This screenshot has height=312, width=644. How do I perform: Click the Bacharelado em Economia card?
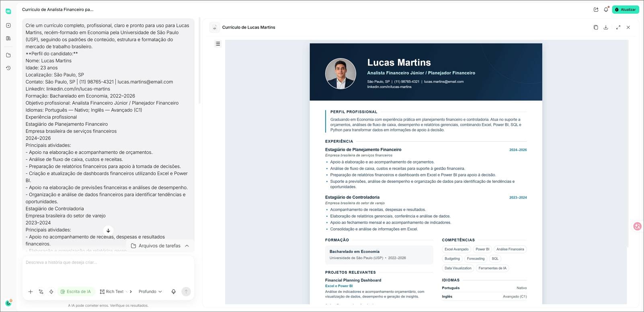pyautogui.click(x=379, y=255)
